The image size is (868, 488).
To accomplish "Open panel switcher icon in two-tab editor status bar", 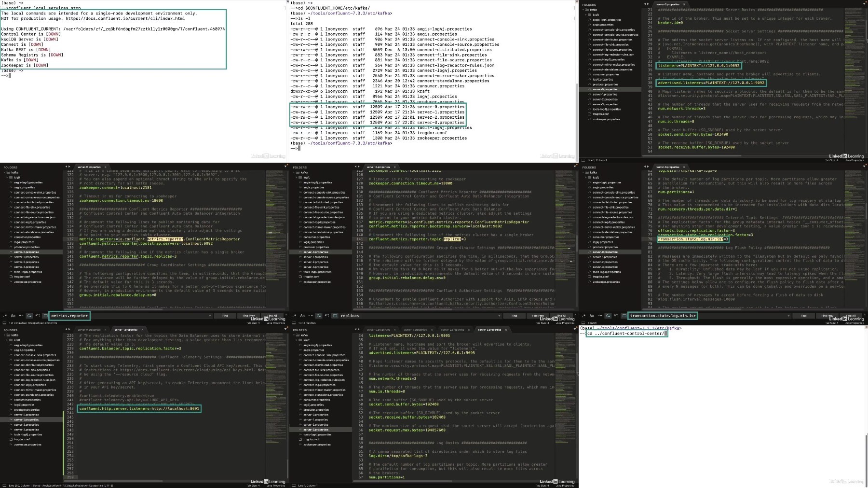I will [4, 486].
